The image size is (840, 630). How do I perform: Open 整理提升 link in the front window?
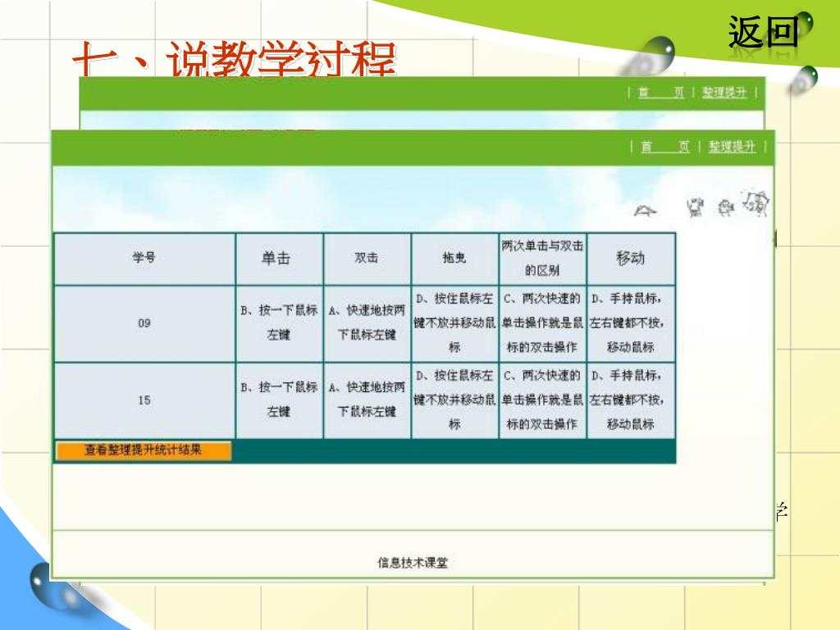click(x=732, y=146)
